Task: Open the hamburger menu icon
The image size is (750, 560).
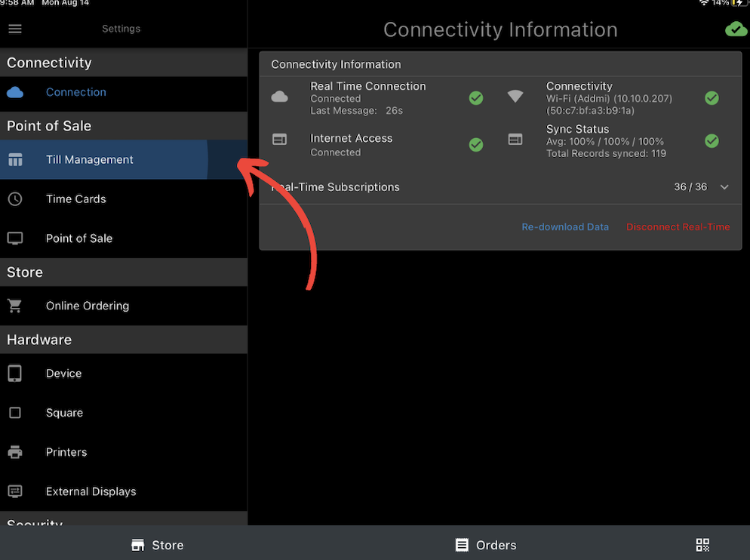Action: click(x=15, y=29)
